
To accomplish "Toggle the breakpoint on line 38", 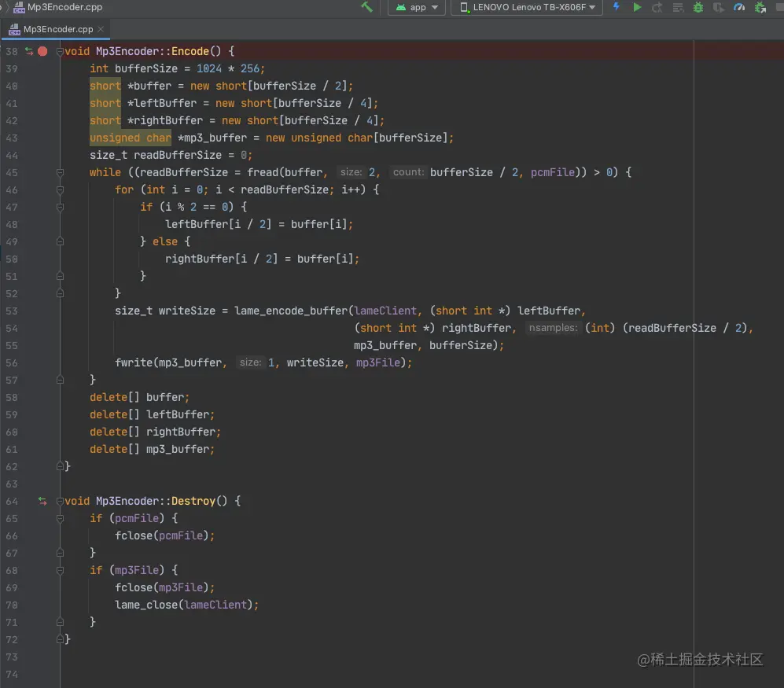I will click(42, 51).
